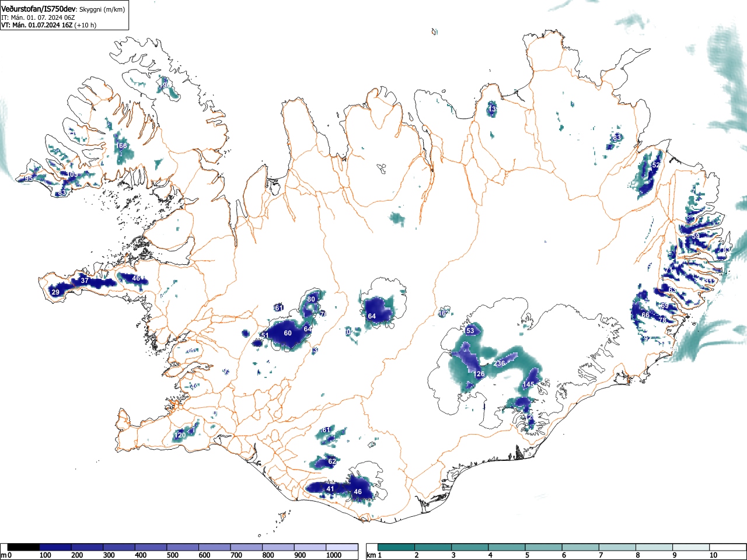Image resolution: width=747 pixels, height=560 pixels.
Task: Select the 200–300 m legend swatch
Action: point(87,547)
